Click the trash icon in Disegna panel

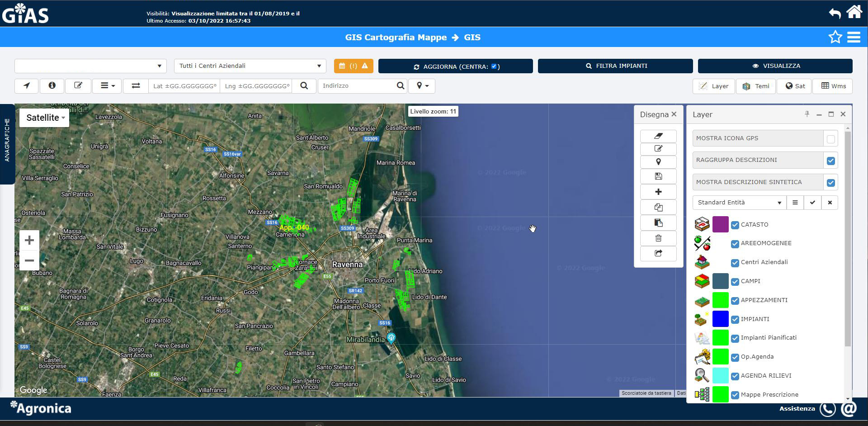[x=658, y=238]
